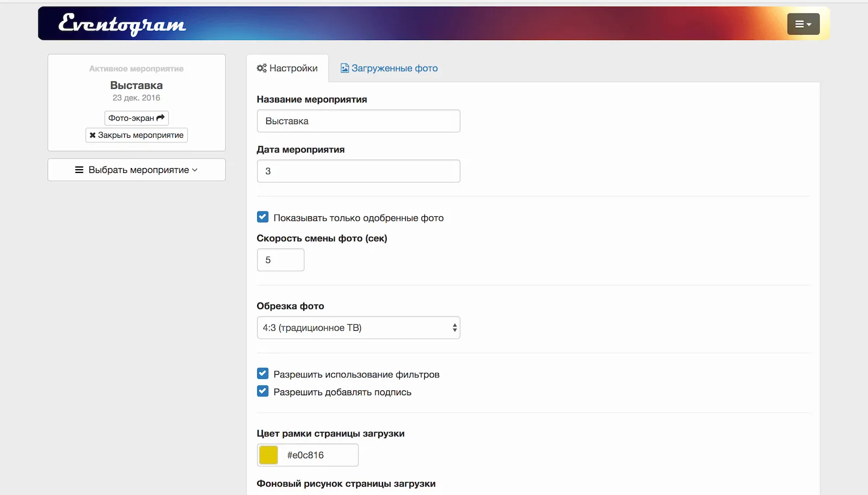Click the X icon on Закрыть мероприятие
868x495 pixels.
(x=93, y=135)
